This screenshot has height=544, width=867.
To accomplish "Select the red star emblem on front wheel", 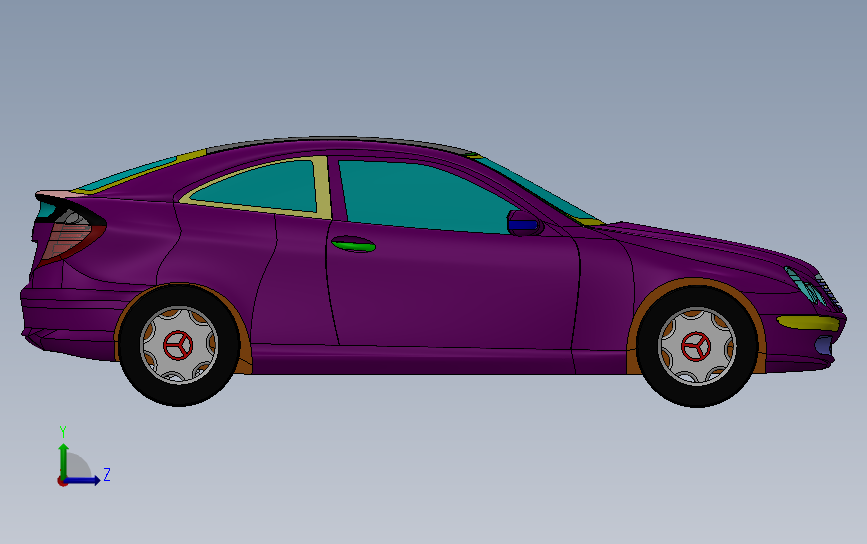I will 696,347.
